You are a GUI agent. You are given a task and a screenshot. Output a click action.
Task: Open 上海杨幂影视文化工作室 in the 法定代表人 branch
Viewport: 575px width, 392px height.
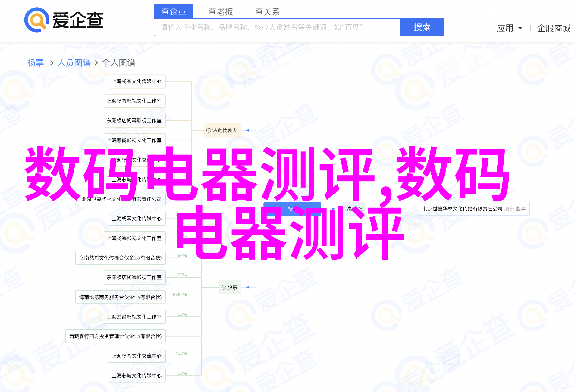(x=134, y=101)
